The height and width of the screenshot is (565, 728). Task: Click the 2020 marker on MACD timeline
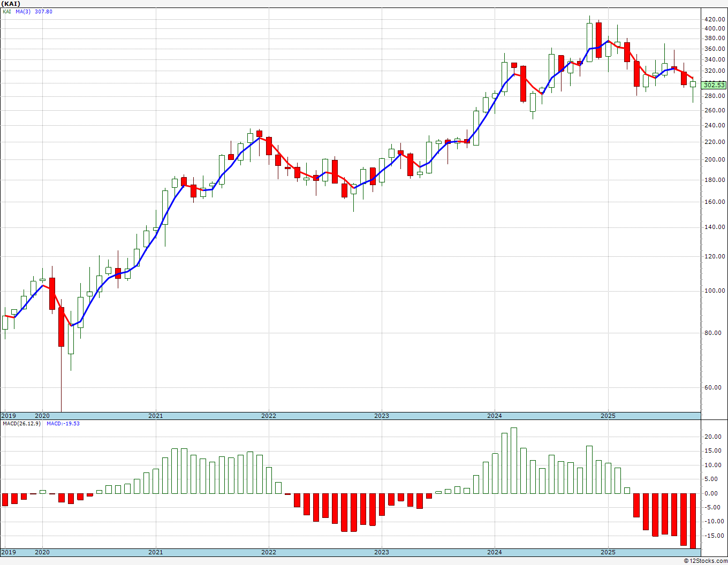coord(42,552)
